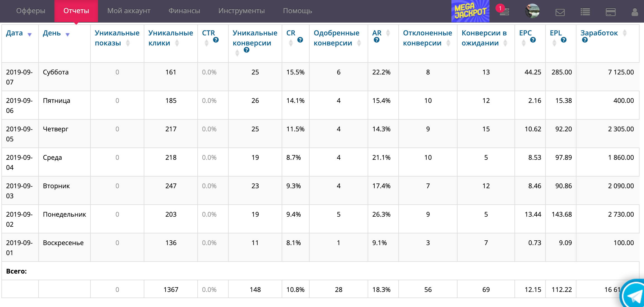Open the mail envelope icon
Screen dimensions: 644x307
pyautogui.click(x=560, y=12)
